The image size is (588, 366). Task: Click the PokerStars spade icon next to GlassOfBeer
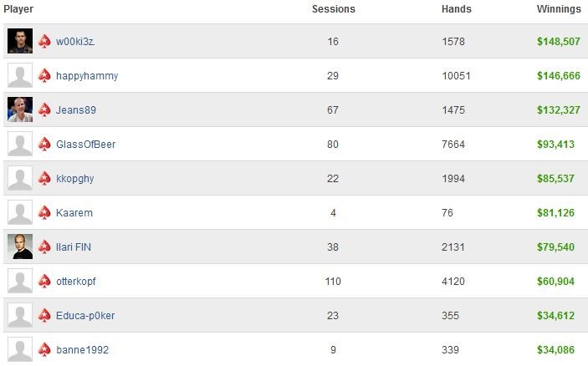point(44,144)
